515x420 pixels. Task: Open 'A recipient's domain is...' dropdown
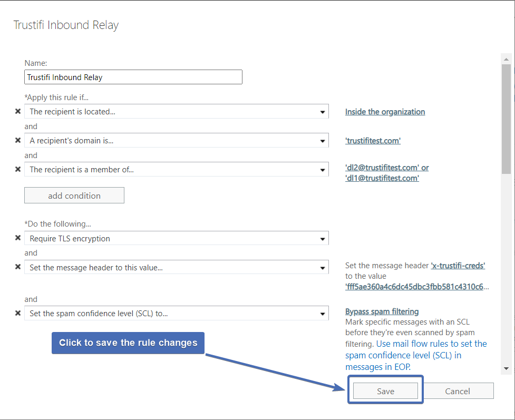177,141
